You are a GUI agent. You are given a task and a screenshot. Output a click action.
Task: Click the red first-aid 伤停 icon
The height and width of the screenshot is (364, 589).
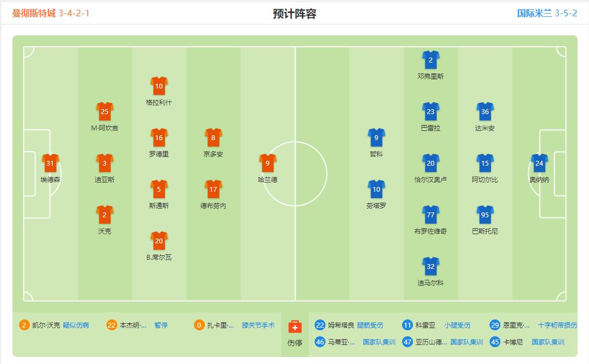pos(294,327)
